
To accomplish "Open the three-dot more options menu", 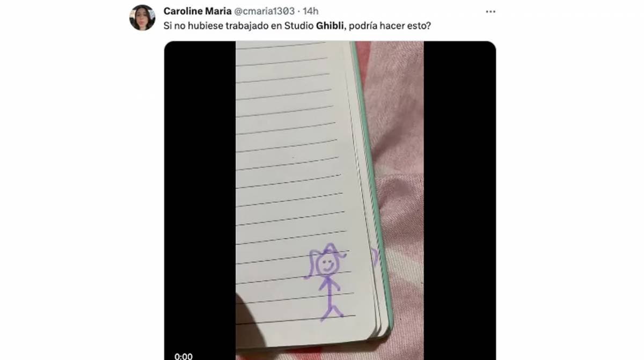I will click(491, 11).
